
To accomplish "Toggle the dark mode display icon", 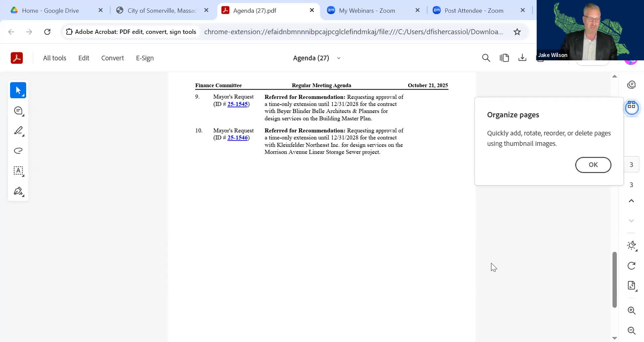I will [x=632, y=245].
